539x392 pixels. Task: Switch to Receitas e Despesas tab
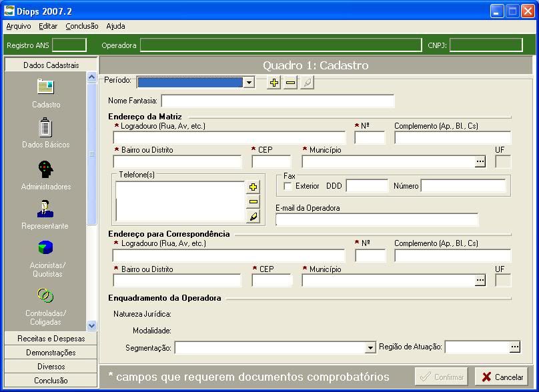coord(51,339)
